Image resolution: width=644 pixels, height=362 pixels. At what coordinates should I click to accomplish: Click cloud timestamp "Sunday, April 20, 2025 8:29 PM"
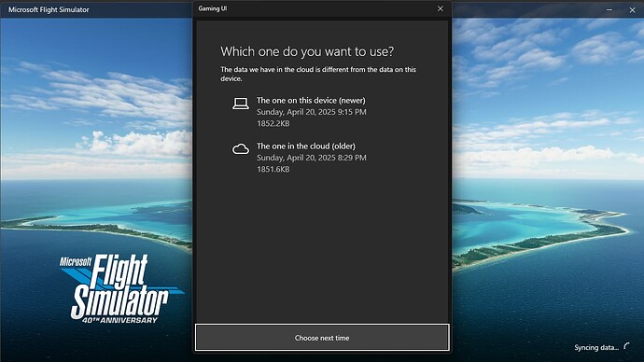[312, 157]
